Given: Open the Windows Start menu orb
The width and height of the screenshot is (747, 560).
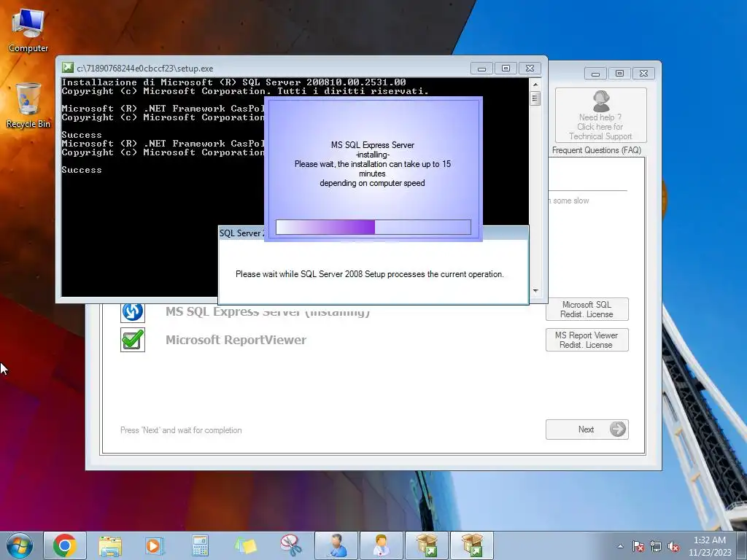Looking at the screenshot, I should 20,545.
